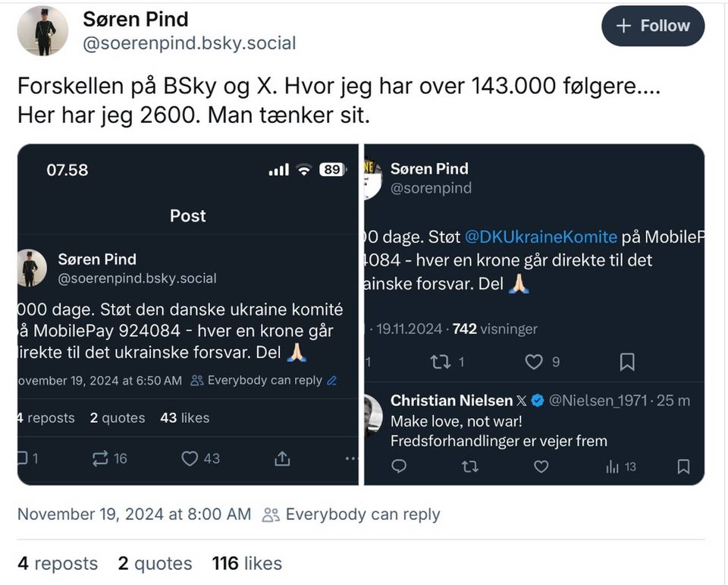This screenshot has height=585, width=728.
Task: Like Christian Nielsen's reply
Action: 541,467
